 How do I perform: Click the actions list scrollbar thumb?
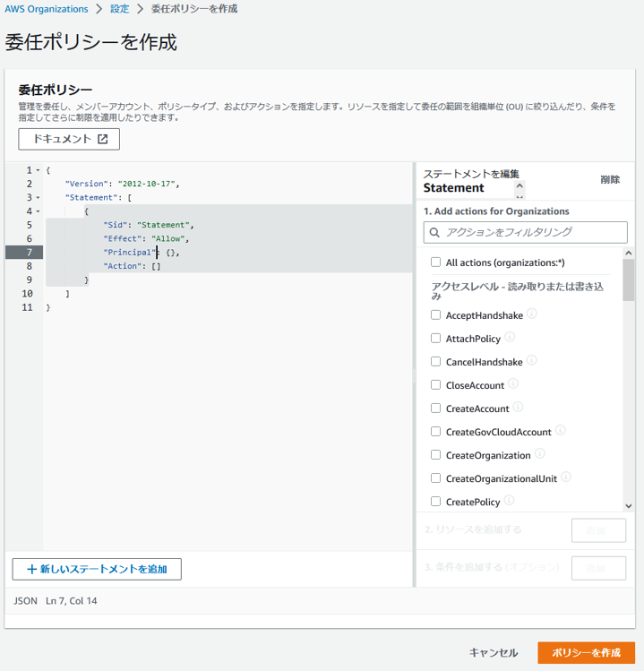click(x=629, y=280)
